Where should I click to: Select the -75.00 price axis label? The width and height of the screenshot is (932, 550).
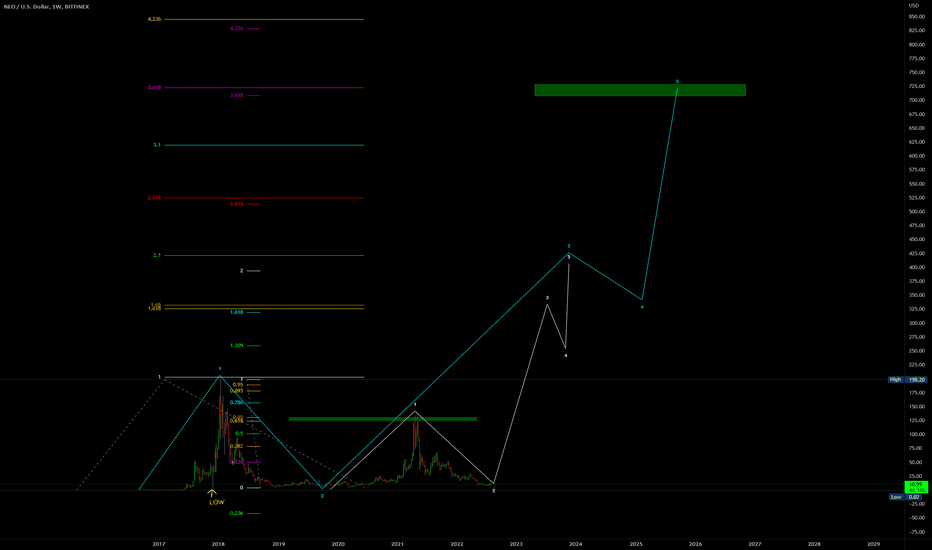point(917,532)
